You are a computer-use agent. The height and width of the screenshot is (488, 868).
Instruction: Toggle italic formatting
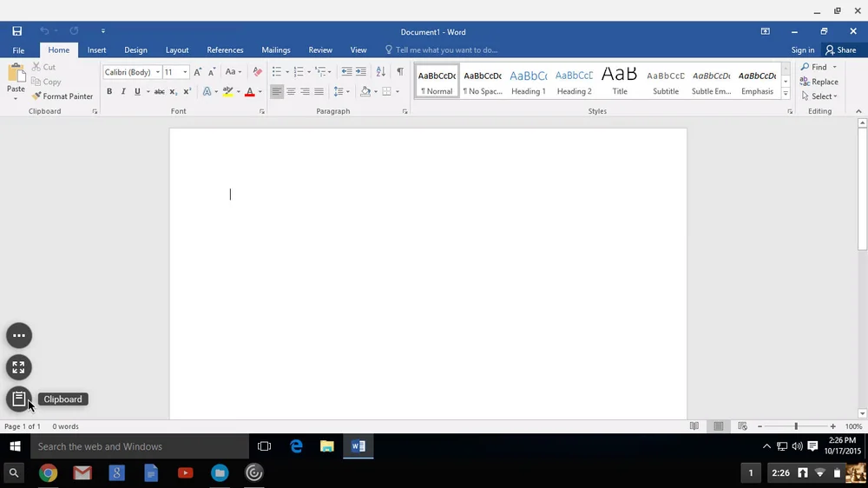coord(123,91)
